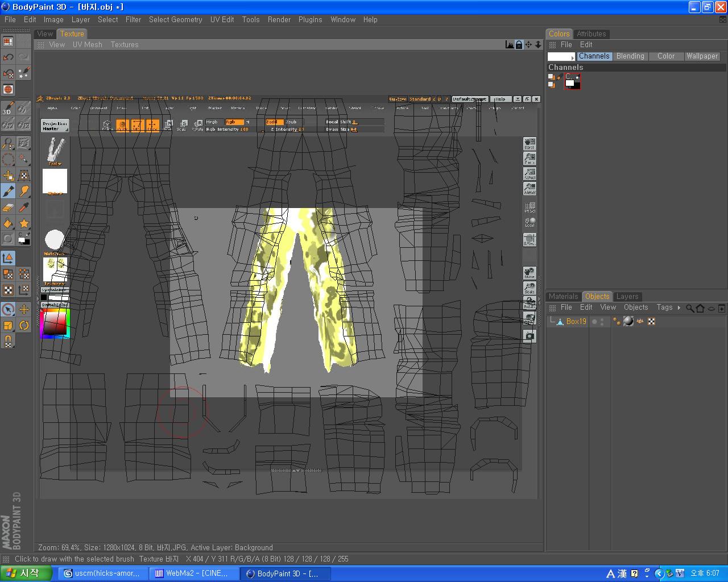Image resolution: width=728 pixels, height=582 pixels.
Task: Click the search magnifier in Objects panel
Action: click(x=689, y=308)
